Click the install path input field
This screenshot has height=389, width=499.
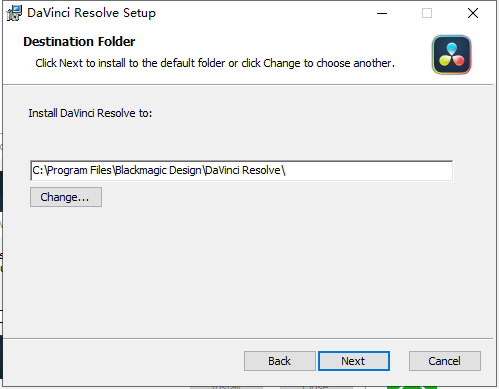pos(241,170)
